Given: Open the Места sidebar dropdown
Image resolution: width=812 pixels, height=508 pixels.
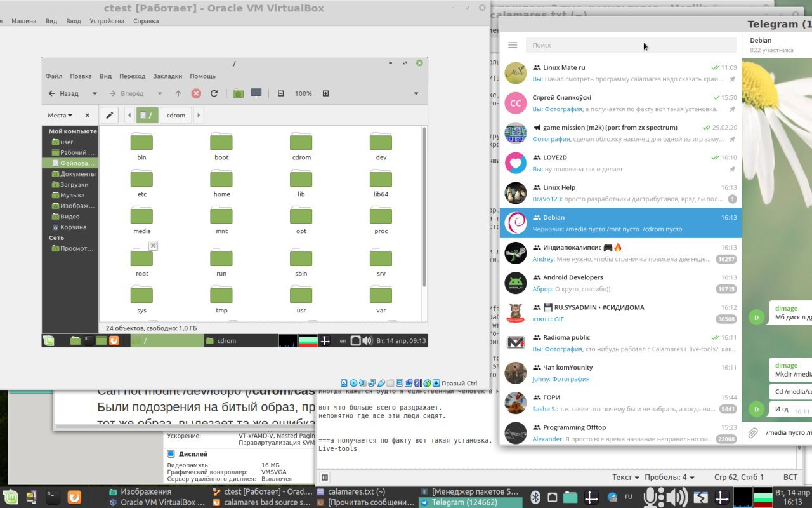Looking at the screenshot, I should [60, 116].
